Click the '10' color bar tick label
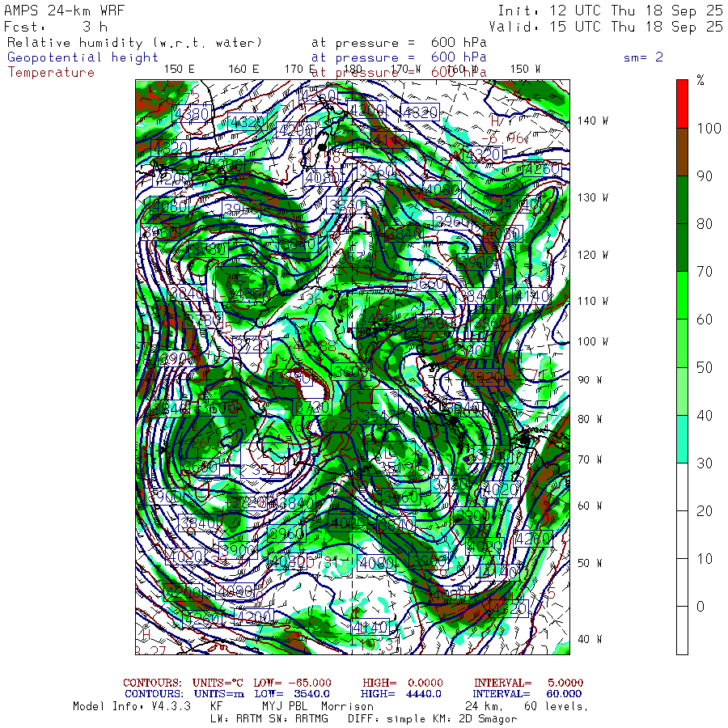 click(x=705, y=558)
